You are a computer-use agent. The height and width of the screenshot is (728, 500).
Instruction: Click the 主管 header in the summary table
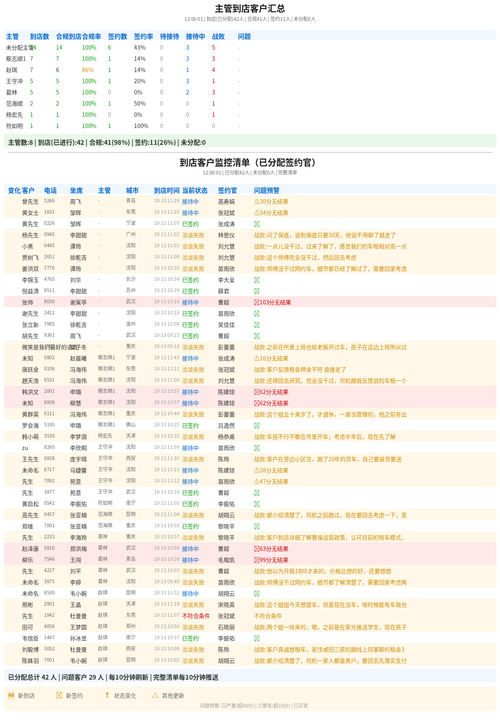pos(13,36)
